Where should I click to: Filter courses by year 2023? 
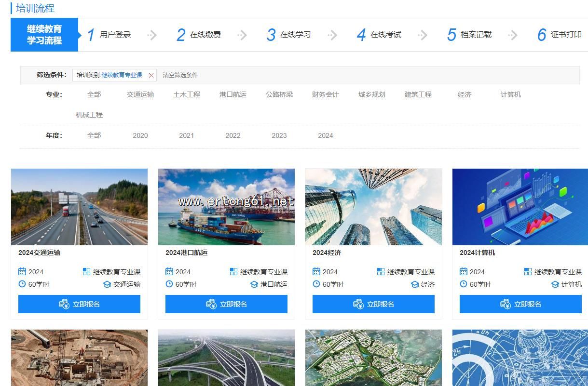click(279, 135)
